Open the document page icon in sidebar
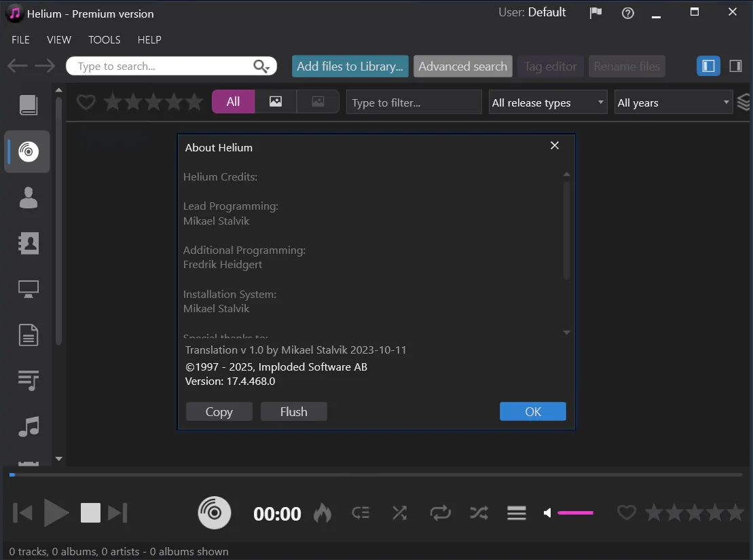 click(x=29, y=335)
